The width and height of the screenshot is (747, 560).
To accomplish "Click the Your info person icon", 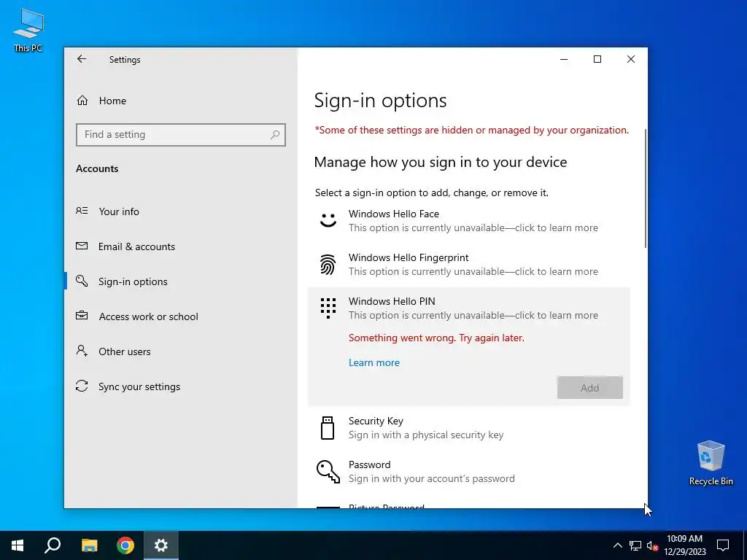I will point(82,211).
